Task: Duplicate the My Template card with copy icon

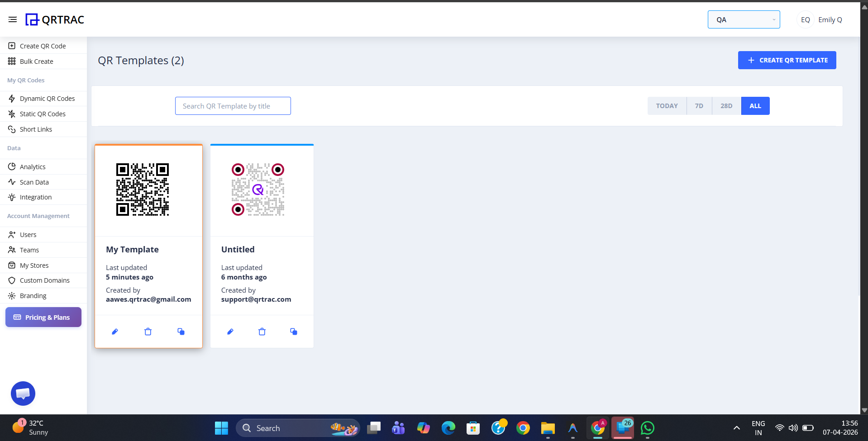Action: point(181,332)
